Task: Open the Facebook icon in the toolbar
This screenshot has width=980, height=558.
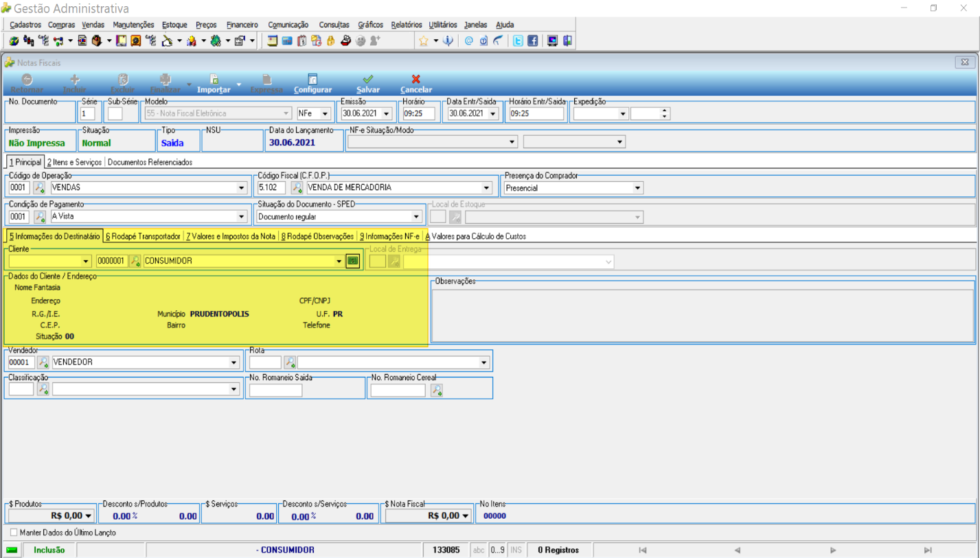Action: coord(532,40)
